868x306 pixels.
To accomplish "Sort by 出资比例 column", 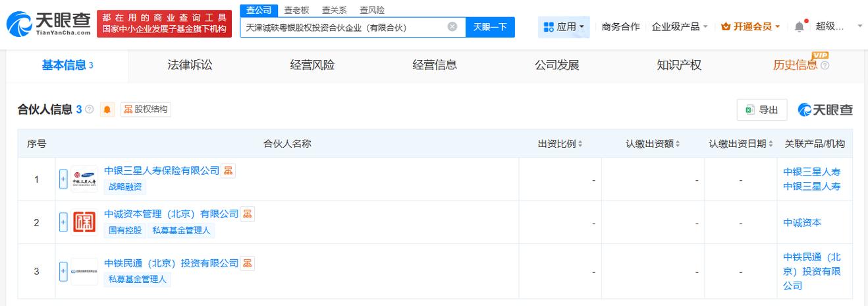I will click(560, 144).
